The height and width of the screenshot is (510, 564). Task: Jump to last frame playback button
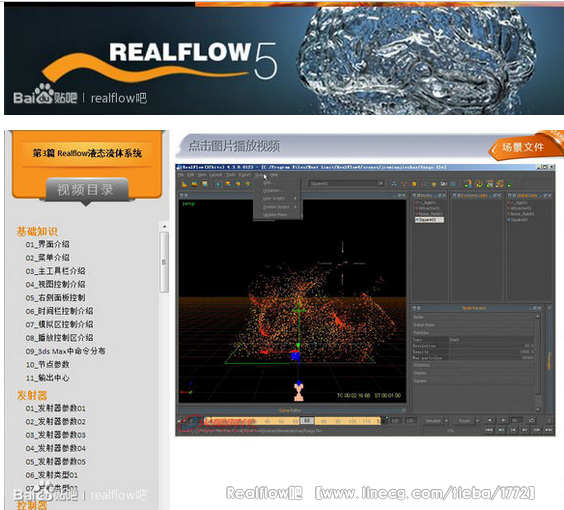pos(549,429)
